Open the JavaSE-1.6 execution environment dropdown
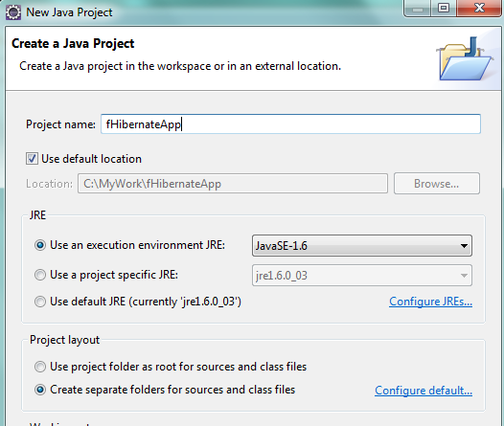The height and width of the screenshot is (426, 504). point(362,246)
